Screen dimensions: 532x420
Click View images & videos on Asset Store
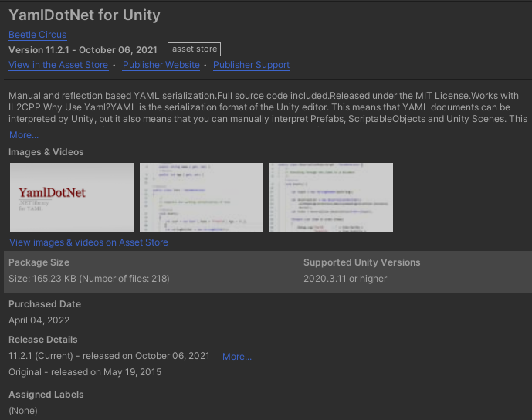click(89, 242)
